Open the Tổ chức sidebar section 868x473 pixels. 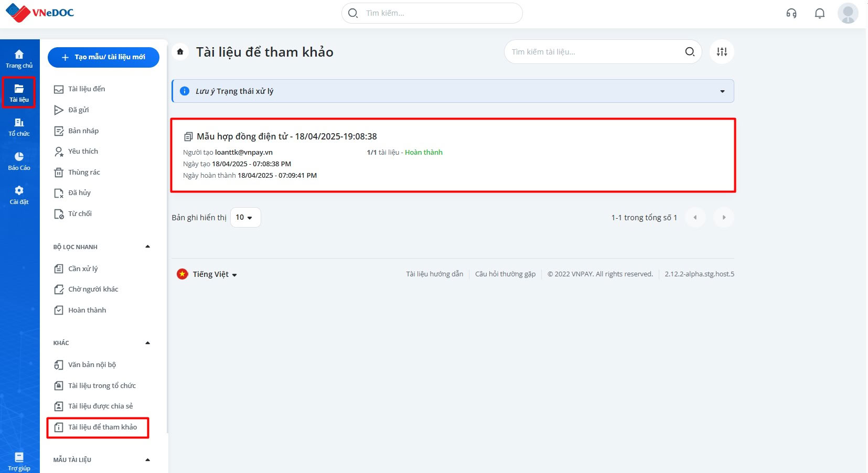coord(19,127)
